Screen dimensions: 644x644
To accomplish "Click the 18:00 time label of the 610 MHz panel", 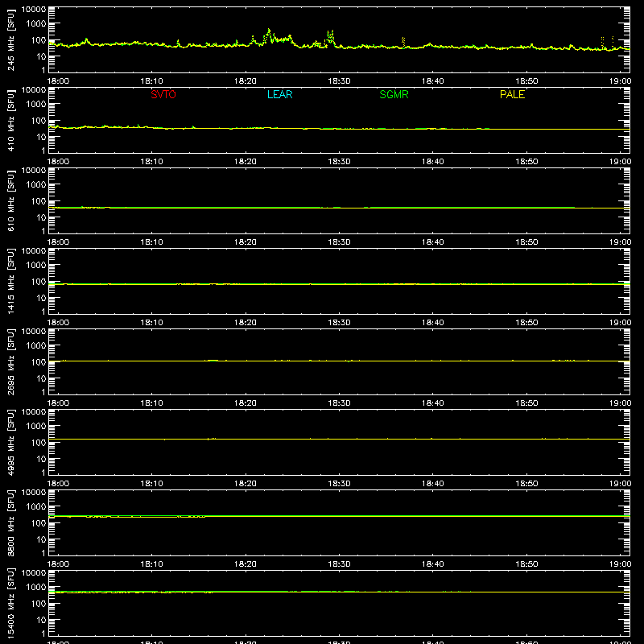I will (58, 242).
